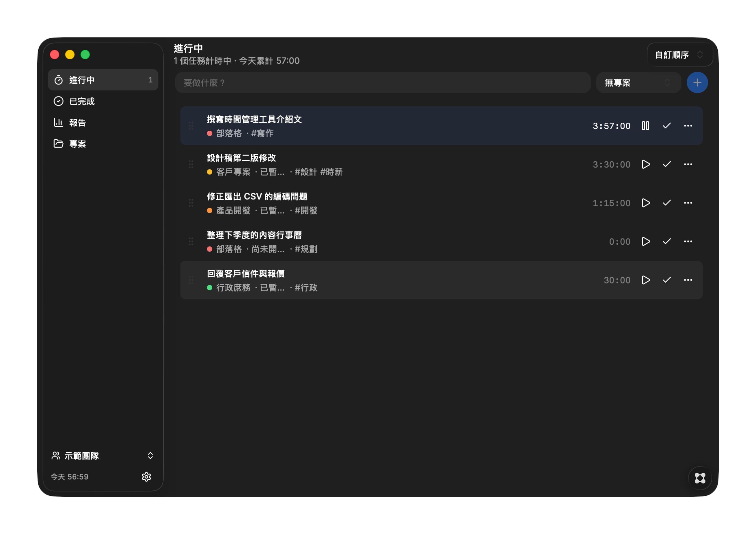Screen dimensions: 756x534
Task: Complete the 回覆客戶信件與報價 task
Action: [666, 280]
